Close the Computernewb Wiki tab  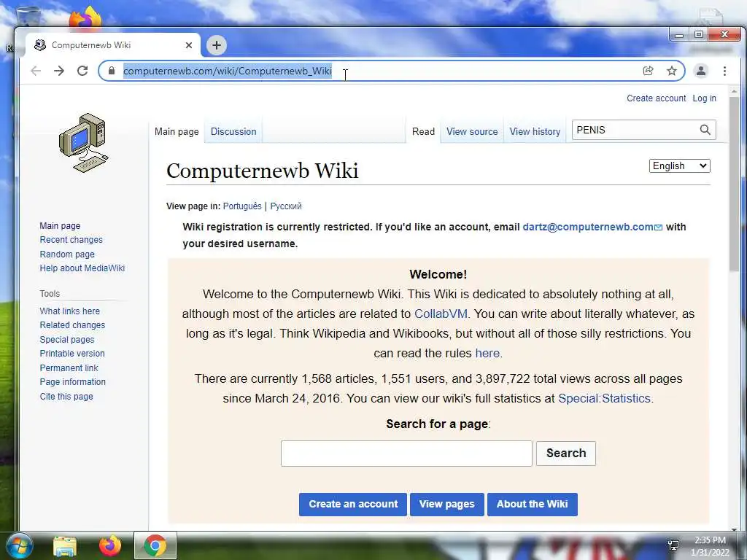tap(189, 45)
